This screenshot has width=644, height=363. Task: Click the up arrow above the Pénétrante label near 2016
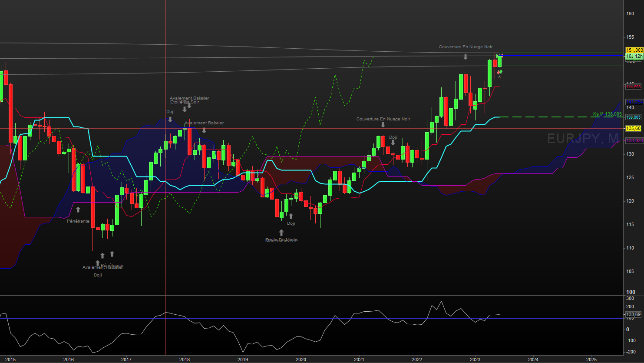tap(78, 210)
